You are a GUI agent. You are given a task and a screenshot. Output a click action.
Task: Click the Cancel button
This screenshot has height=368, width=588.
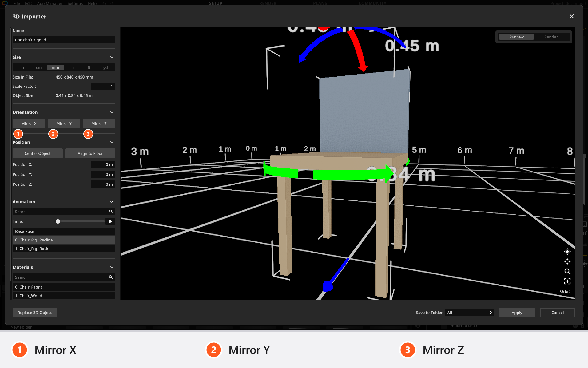[557, 313]
